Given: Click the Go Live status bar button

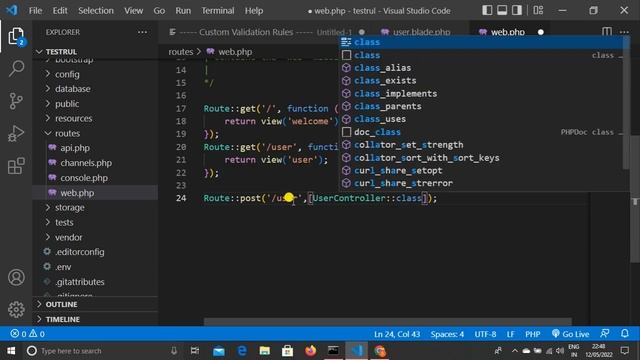Looking at the screenshot, I should point(570,334).
